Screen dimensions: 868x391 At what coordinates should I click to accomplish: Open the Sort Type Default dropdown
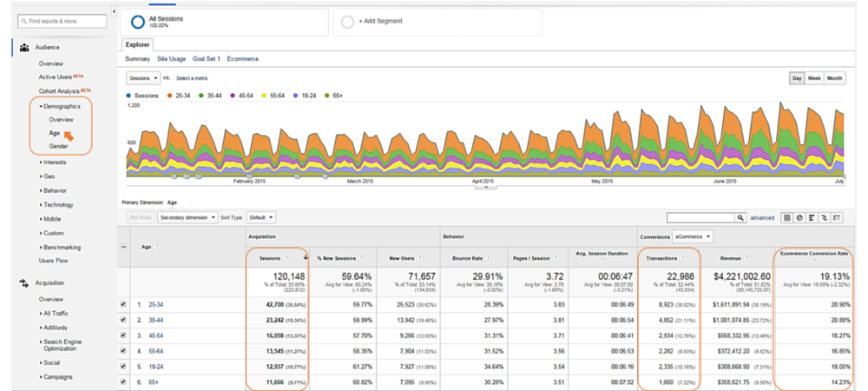point(261,218)
